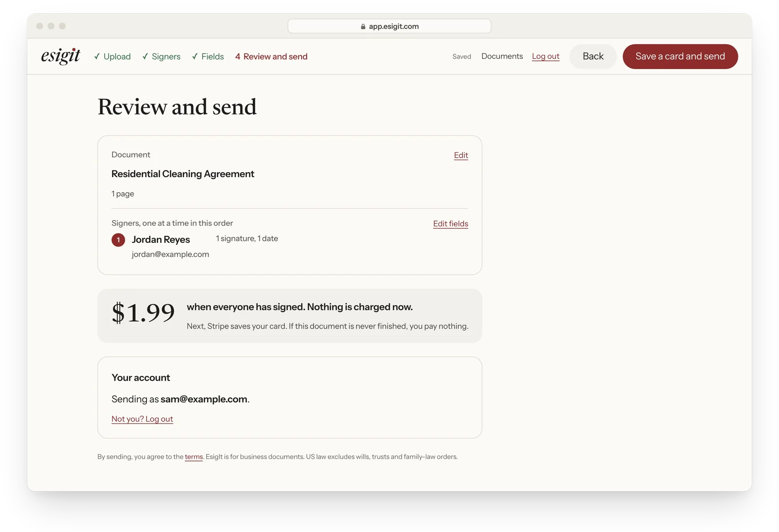
Task: Click the Back button
Action: [x=593, y=56]
